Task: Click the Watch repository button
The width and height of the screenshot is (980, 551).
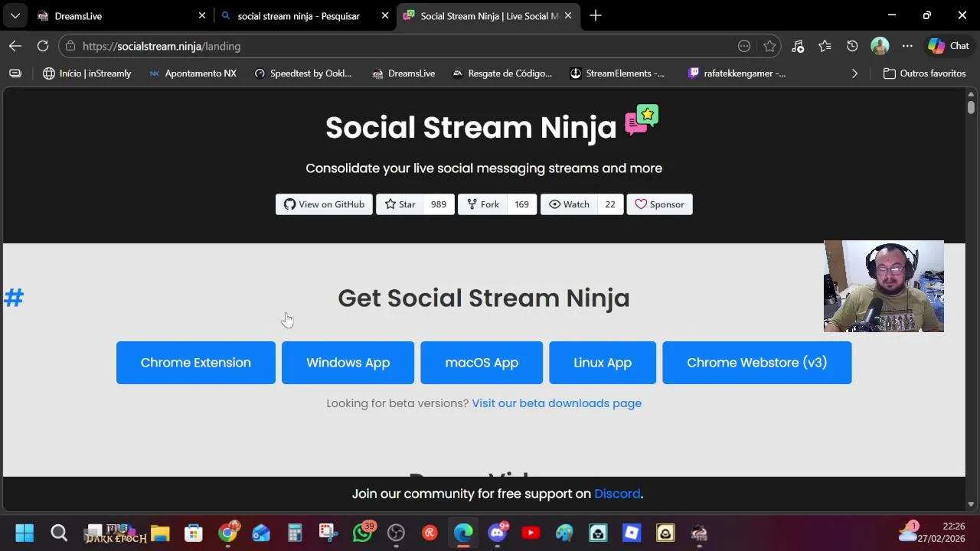Action: point(569,204)
